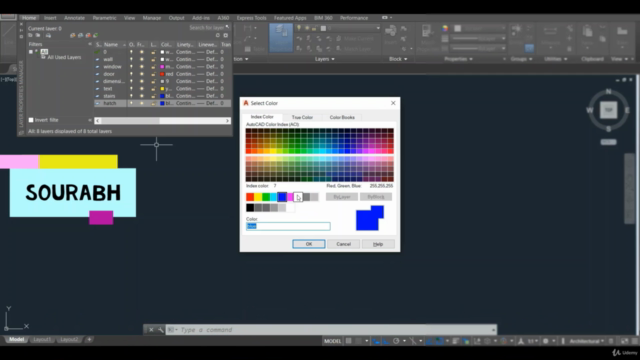Open the Performance ribbon tab
640x360 pixels.
click(354, 18)
